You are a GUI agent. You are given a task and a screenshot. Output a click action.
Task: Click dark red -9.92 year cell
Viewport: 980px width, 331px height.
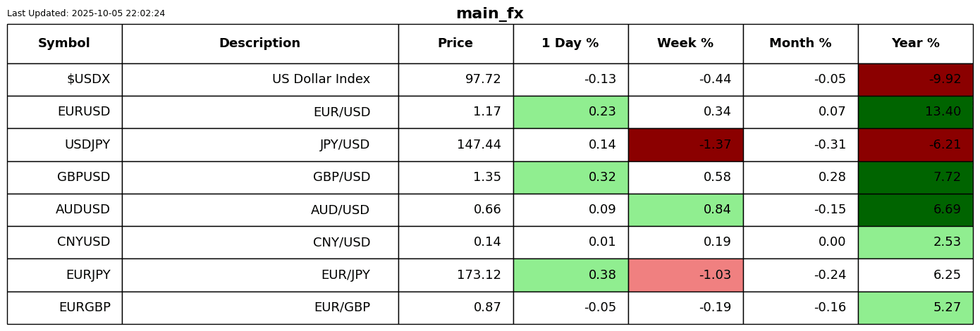pyautogui.click(x=915, y=80)
